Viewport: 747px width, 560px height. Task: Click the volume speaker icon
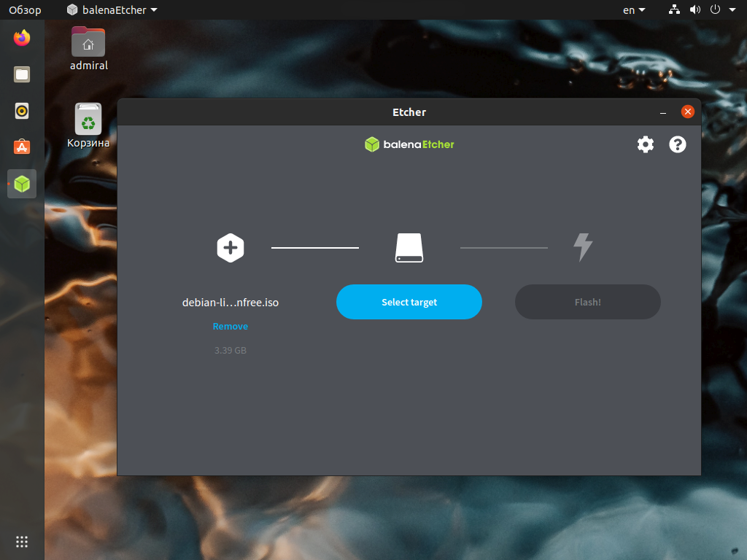[x=695, y=9]
